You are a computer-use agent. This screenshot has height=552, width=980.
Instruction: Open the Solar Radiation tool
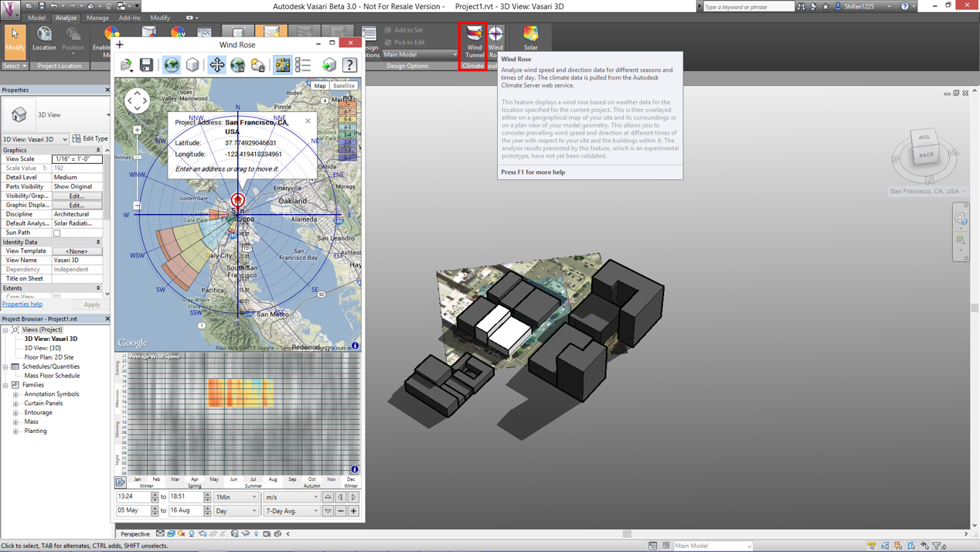(x=530, y=37)
